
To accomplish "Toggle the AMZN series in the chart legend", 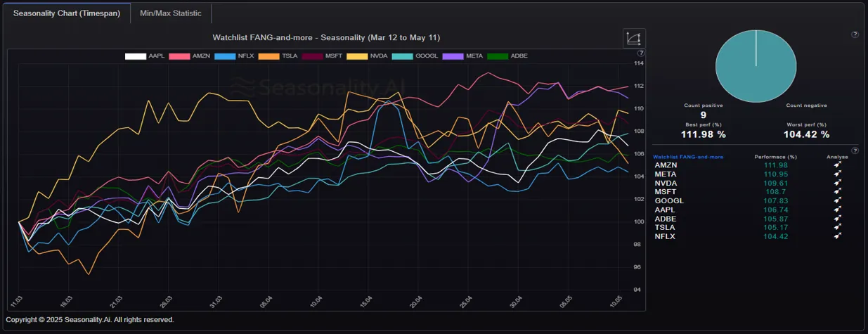I will 190,56.
